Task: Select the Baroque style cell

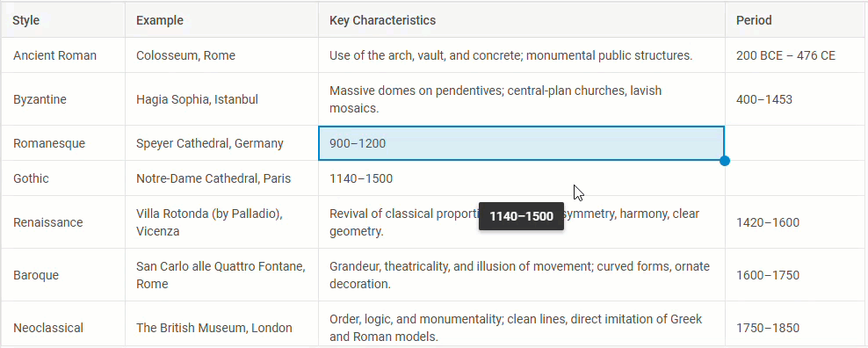Action: [x=63, y=275]
